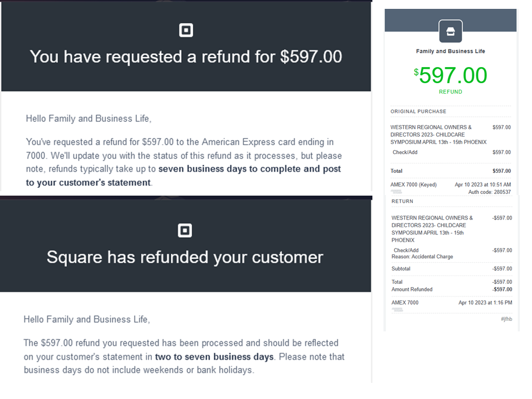Select the 'You have requested a refund' heading
This screenshot has width=532, height=399.
pyautogui.click(x=186, y=57)
